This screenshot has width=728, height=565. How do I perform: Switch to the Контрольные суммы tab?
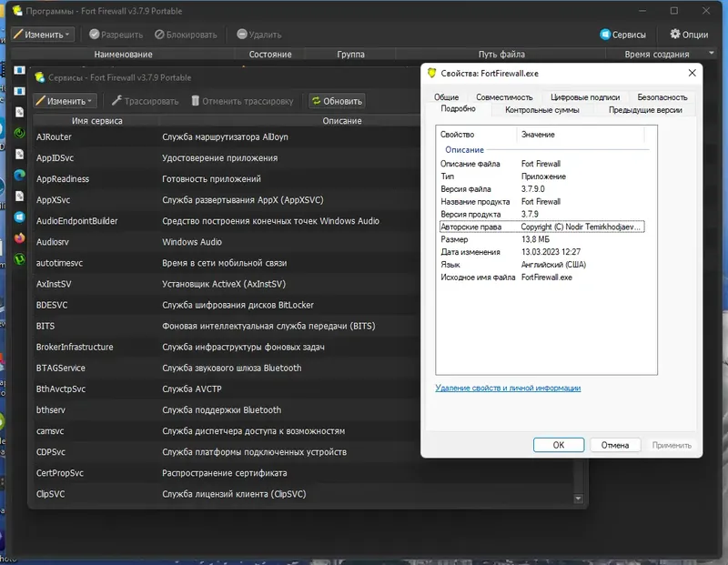[x=541, y=110]
